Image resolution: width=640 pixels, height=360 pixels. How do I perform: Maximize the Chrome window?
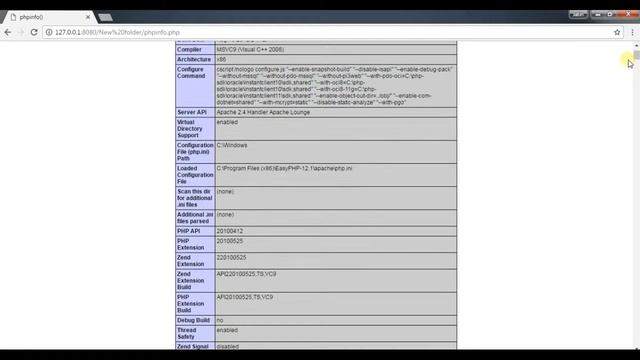pyautogui.click(x=610, y=14)
